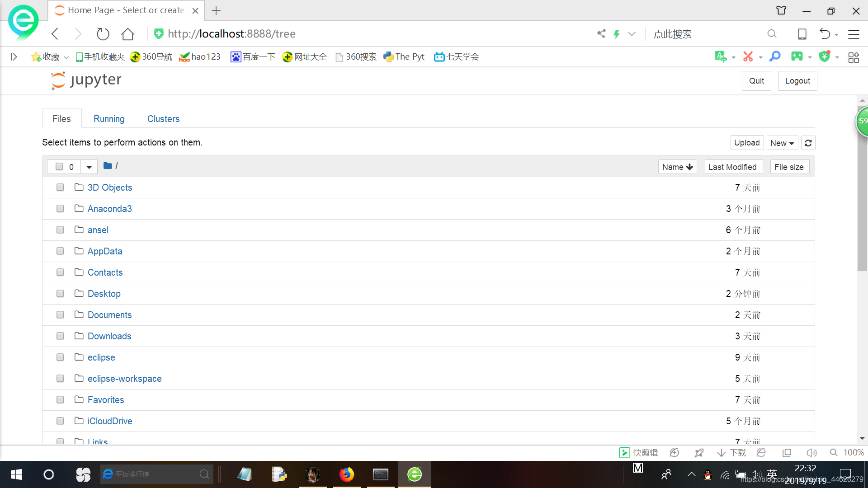This screenshot has height=488, width=868.
Task: Open the browser hamburger menu
Action: 854,34
